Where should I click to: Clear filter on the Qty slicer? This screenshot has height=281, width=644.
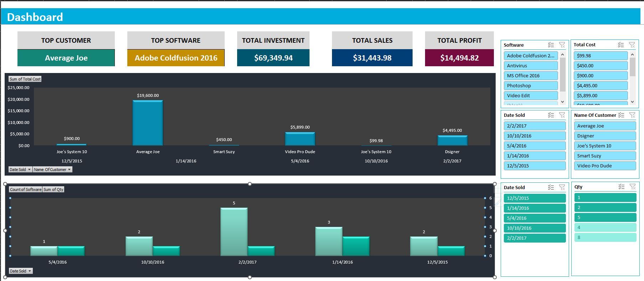pyautogui.click(x=633, y=187)
